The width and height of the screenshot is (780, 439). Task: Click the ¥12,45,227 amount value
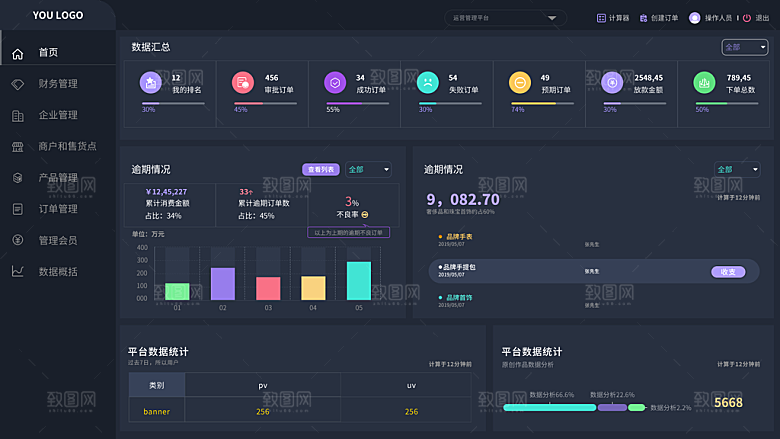click(166, 191)
